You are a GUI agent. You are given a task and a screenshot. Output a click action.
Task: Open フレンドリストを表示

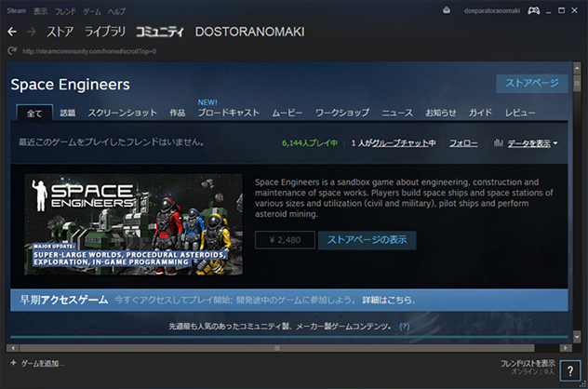click(528, 363)
